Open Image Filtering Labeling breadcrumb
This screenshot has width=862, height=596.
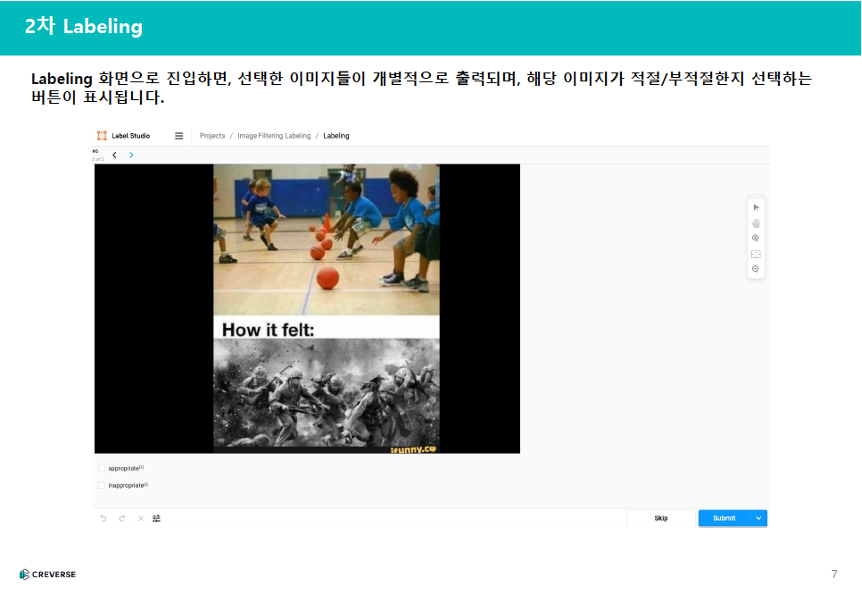(274, 136)
